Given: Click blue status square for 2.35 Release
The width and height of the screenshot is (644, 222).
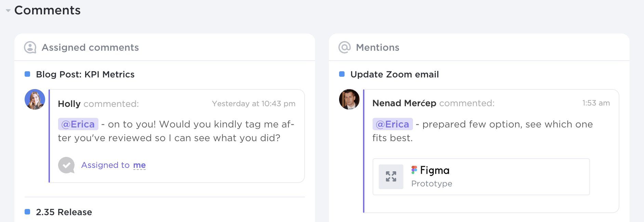Looking at the screenshot, I should coord(28,212).
